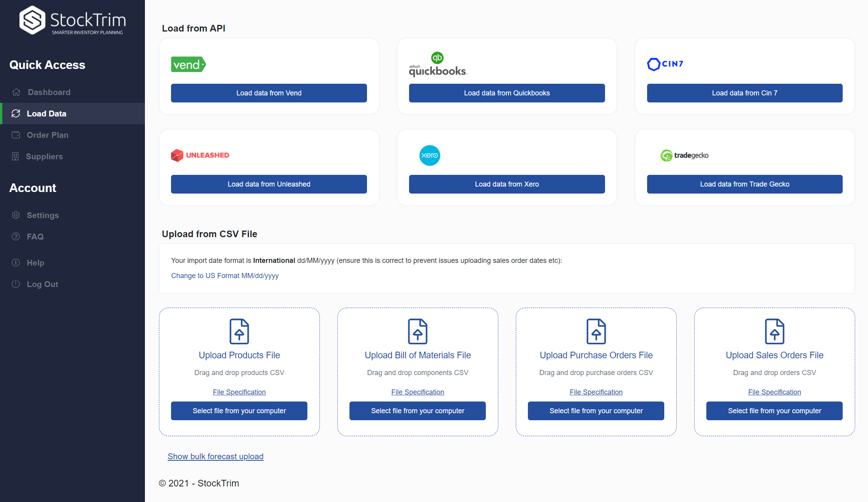
Task: Click the Xero integration icon
Action: (x=430, y=155)
